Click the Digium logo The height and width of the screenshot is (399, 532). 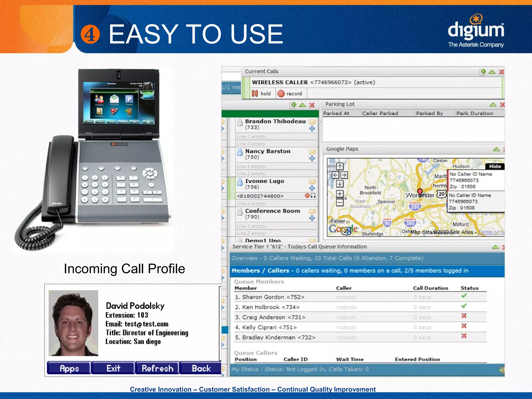[476, 31]
